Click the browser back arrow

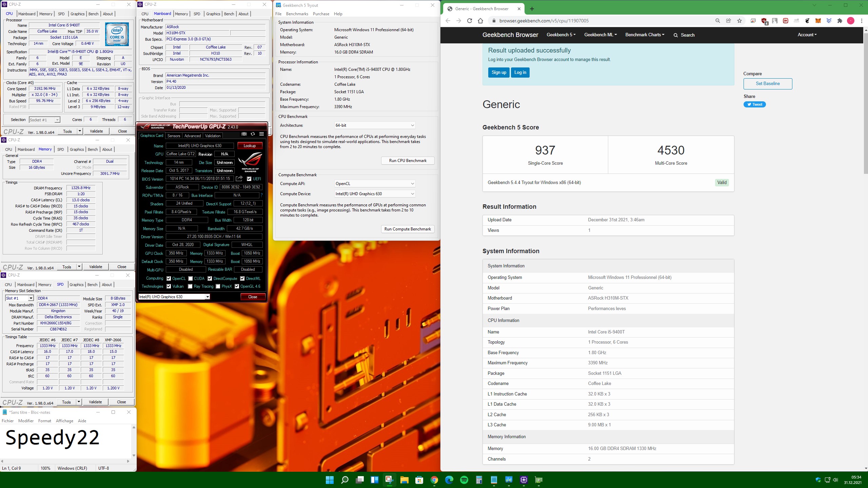point(448,21)
